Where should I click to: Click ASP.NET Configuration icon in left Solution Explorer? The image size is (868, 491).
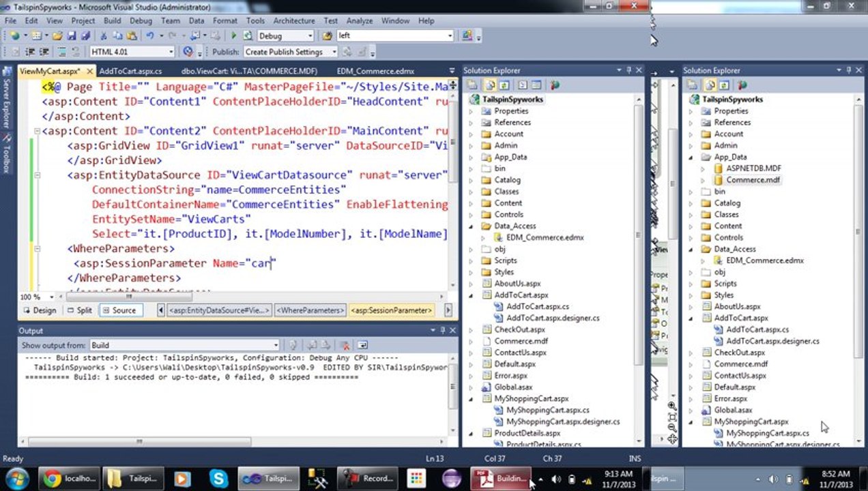555,85
